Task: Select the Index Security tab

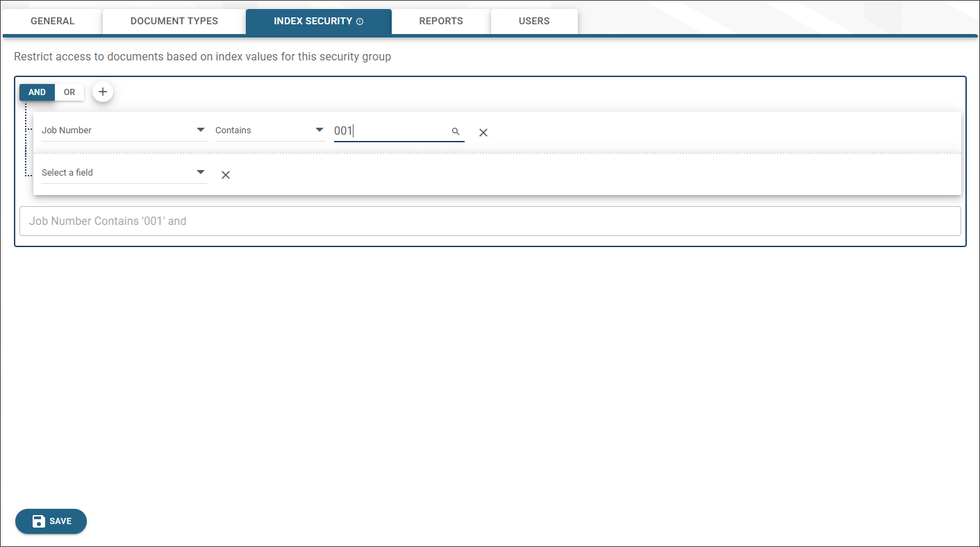Action: coord(319,21)
